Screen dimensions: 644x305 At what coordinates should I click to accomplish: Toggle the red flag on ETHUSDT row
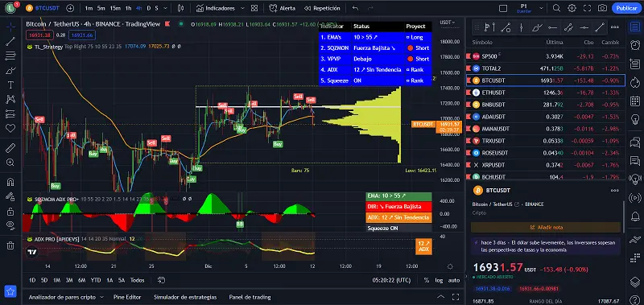[469, 93]
